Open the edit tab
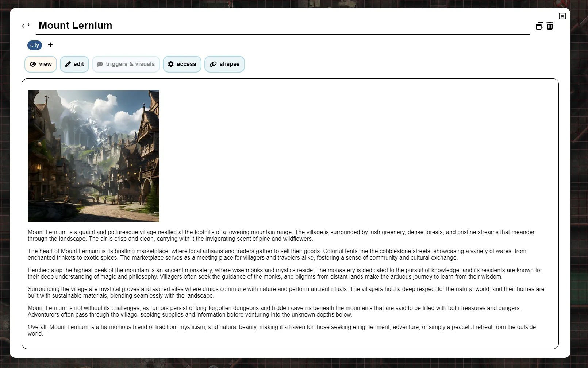The width and height of the screenshot is (588, 368). tap(74, 64)
